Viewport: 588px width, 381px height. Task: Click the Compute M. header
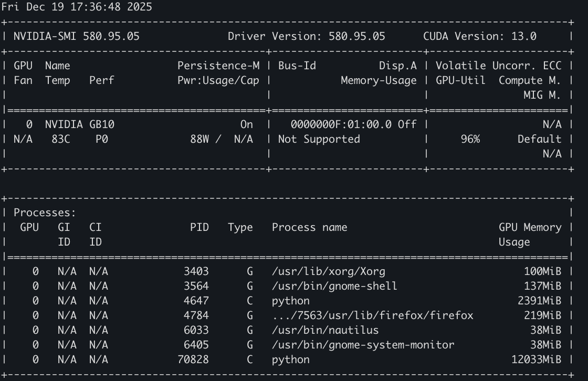530,80
